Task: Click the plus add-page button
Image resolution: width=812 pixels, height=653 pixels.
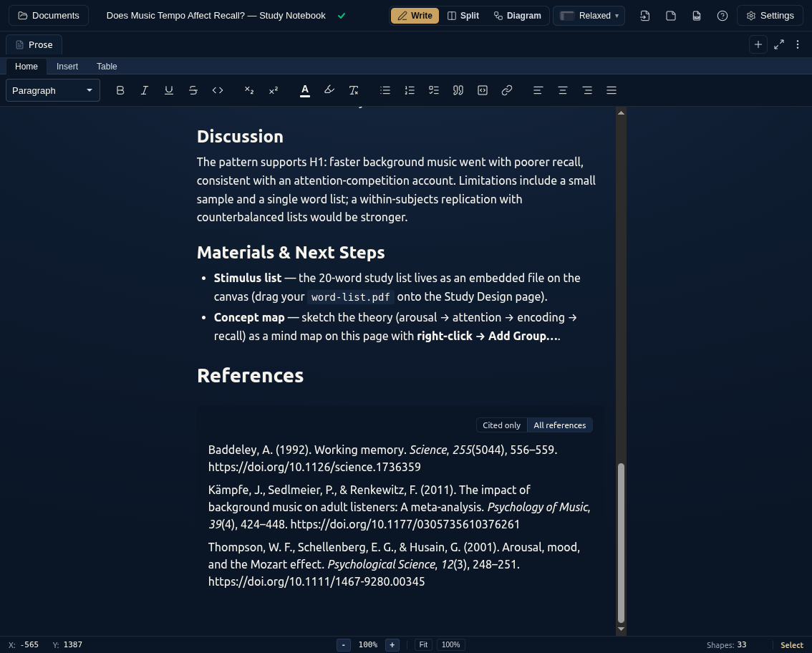Action: pos(758,44)
